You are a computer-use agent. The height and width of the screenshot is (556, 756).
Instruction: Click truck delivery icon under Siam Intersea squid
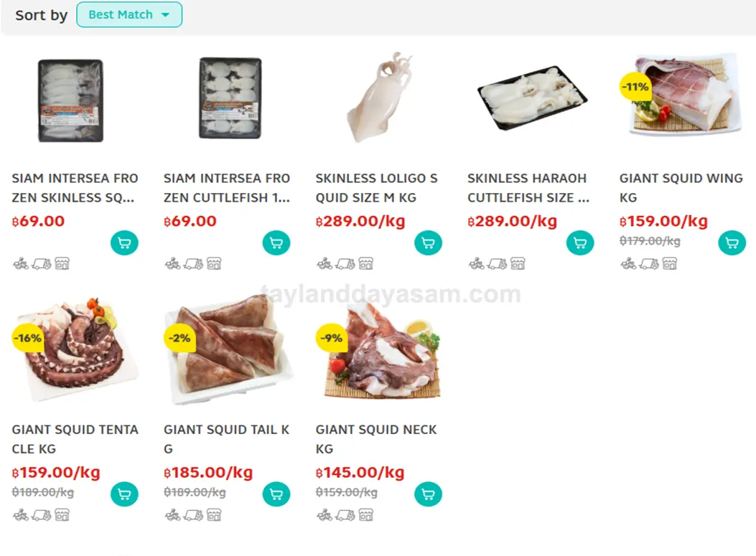pyautogui.click(x=42, y=263)
